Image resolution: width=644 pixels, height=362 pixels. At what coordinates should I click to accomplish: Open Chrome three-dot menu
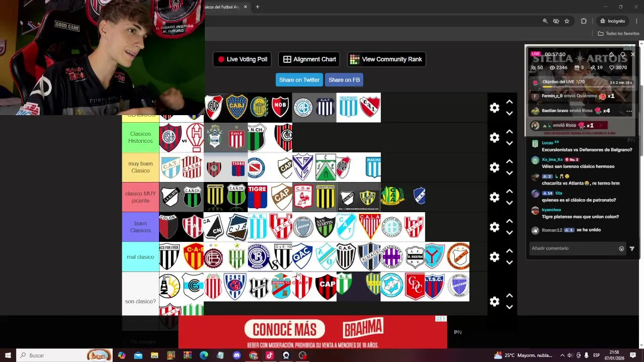[636, 21]
